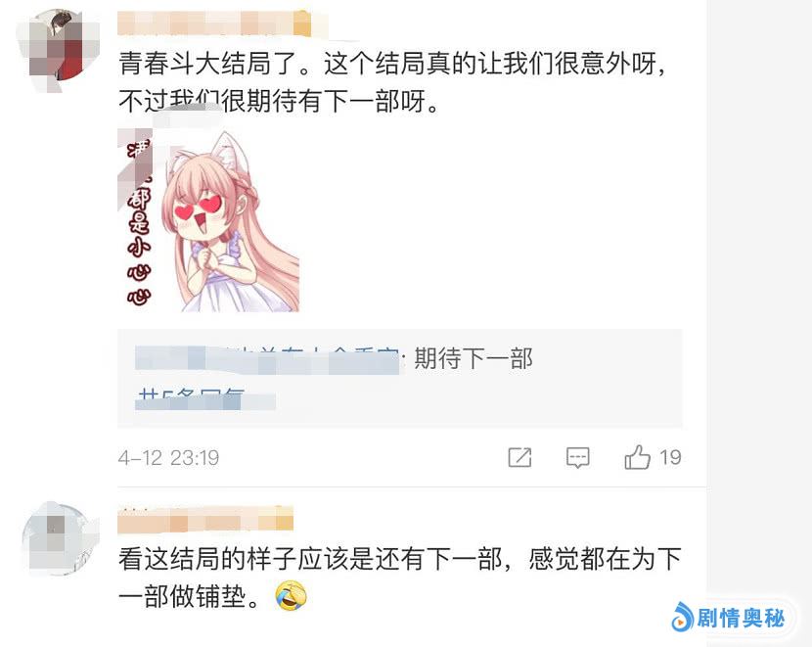This screenshot has height=647, width=812.
Task: Expand the blurred replies count link
Action: point(205,398)
